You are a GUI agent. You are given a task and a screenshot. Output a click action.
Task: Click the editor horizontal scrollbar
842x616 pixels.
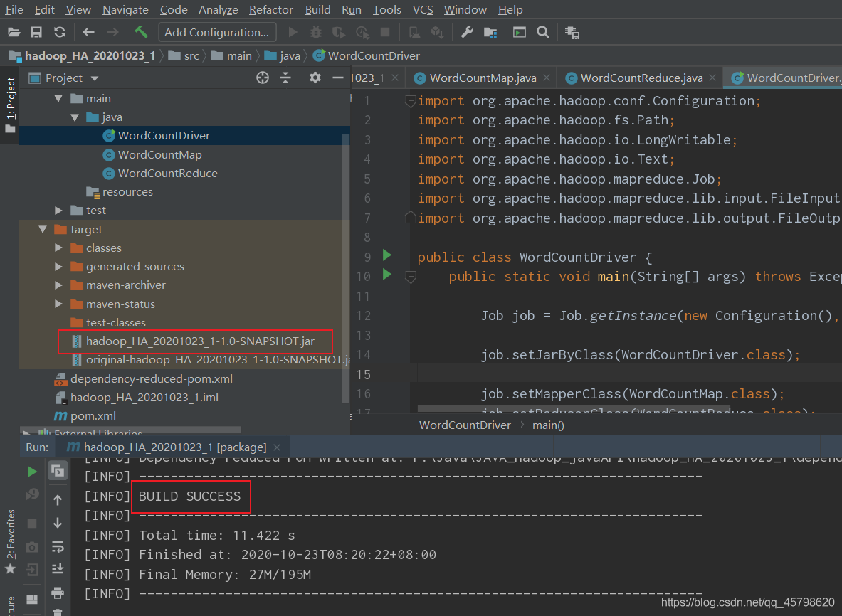pyautogui.click(x=574, y=409)
